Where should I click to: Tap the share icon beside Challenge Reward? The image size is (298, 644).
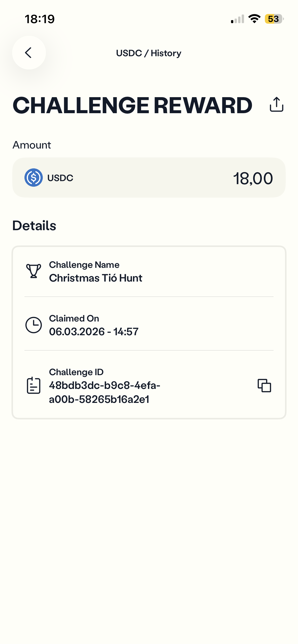pyautogui.click(x=276, y=104)
